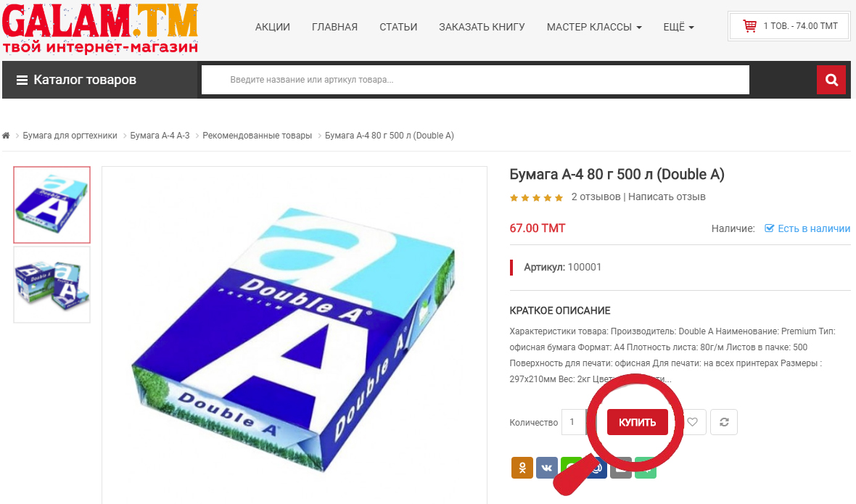Open the АКЦИИ menu item
The height and width of the screenshot is (504, 856).
pyautogui.click(x=273, y=27)
